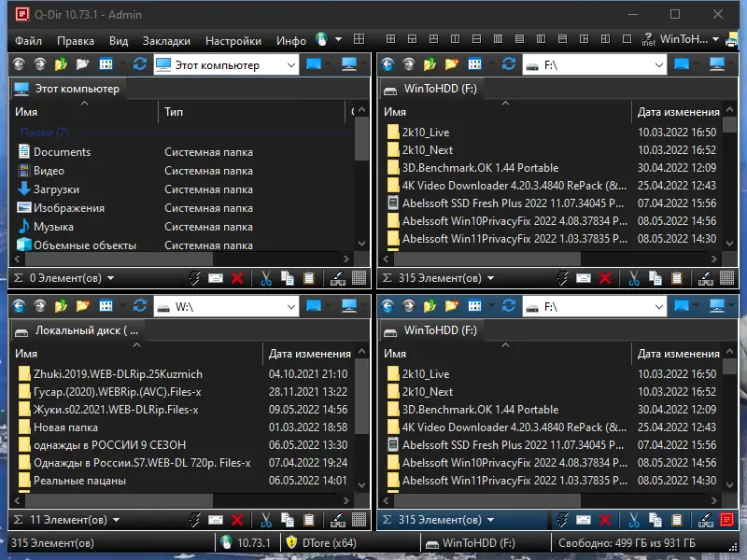The image size is (747, 560).
Task: Click internet globe icon in menu bar
Action: (321, 39)
